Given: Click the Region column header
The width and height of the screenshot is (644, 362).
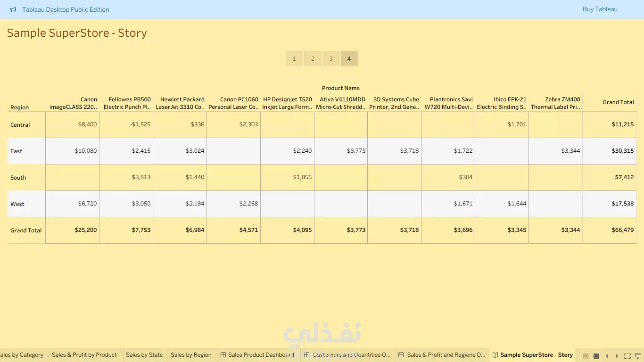Looking at the screenshot, I should click(20, 107).
